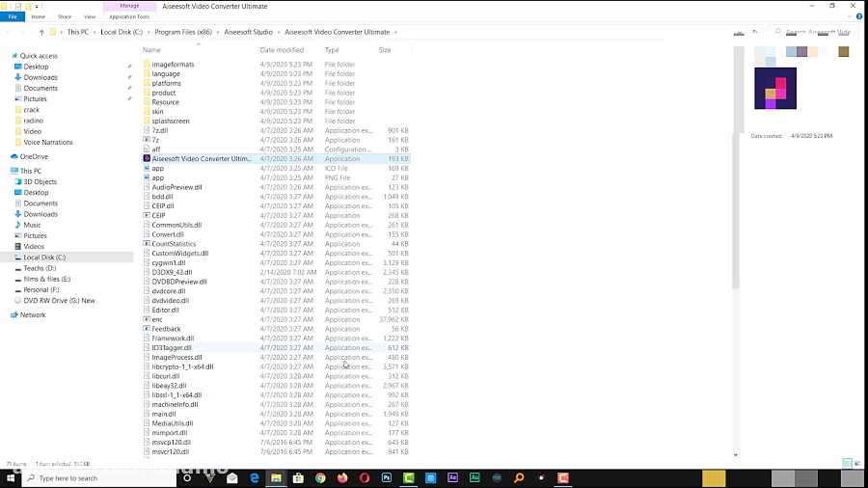
Task: Open After Effects from taskbar
Action: (453, 478)
